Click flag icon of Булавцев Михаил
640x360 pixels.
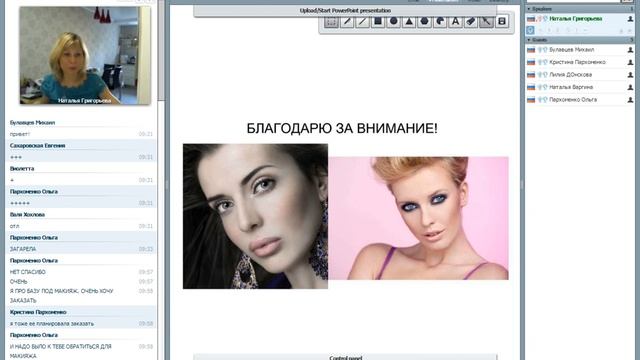point(531,50)
